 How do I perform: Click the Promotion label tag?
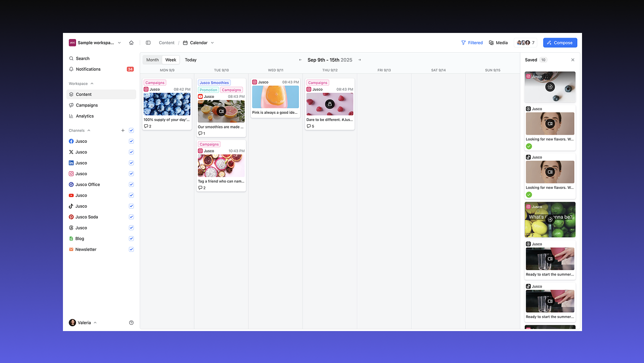point(208,90)
